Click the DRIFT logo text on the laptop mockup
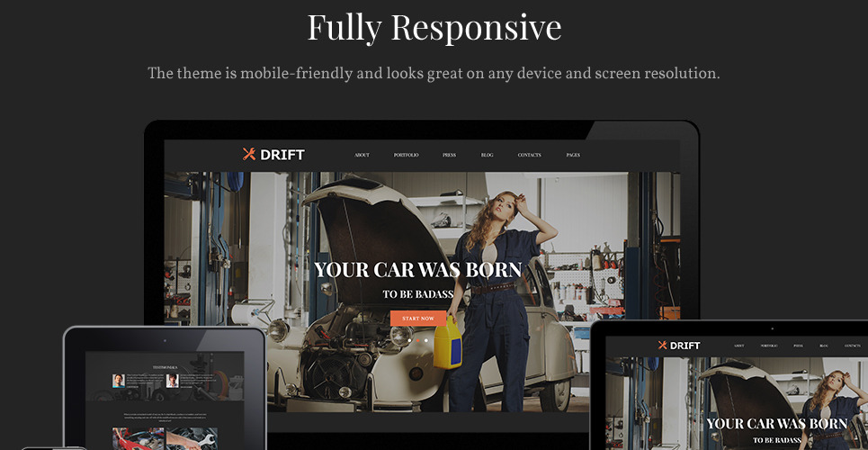Screen dimensions: 868x450 click(685, 346)
